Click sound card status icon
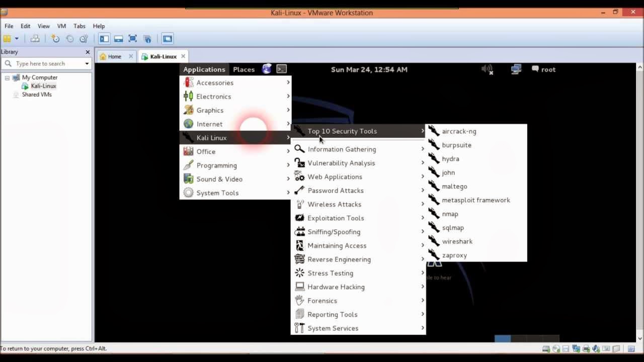Viewport: 644px width, 362px height. (596, 349)
